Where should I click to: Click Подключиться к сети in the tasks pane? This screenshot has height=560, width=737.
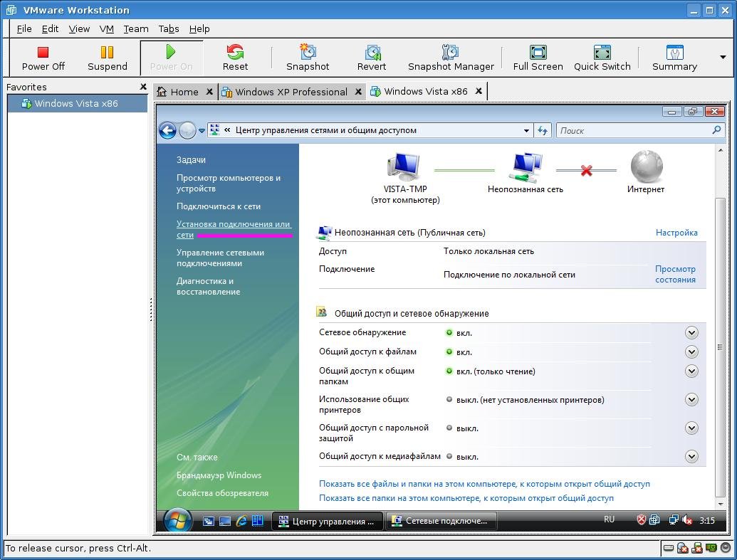[219, 206]
